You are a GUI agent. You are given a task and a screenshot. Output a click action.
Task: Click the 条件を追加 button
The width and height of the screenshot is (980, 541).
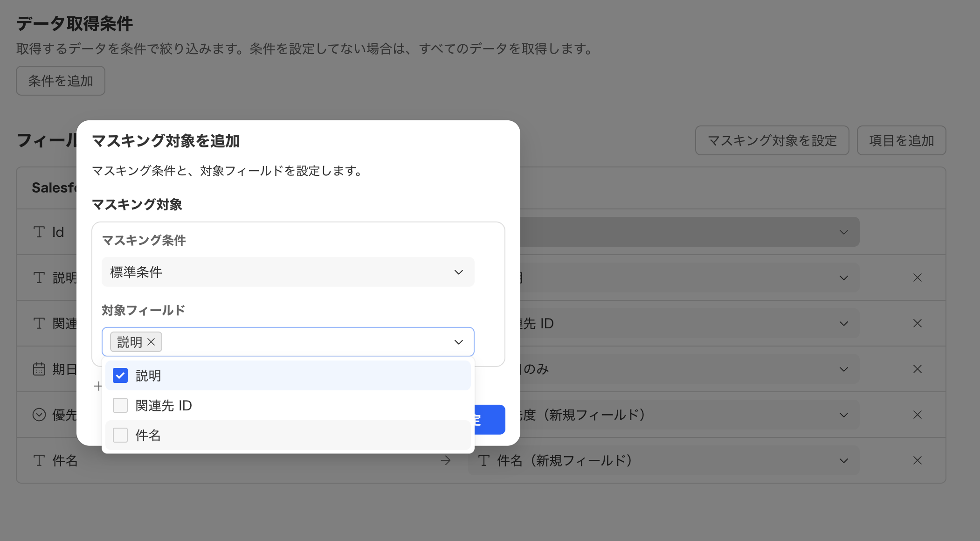61,81
